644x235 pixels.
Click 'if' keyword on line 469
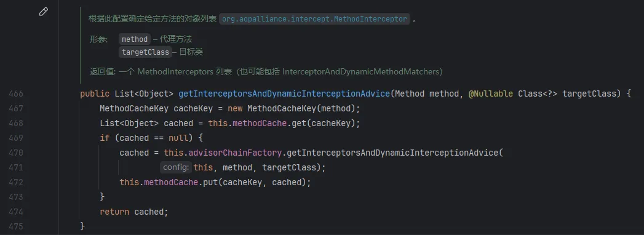(x=105, y=138)
